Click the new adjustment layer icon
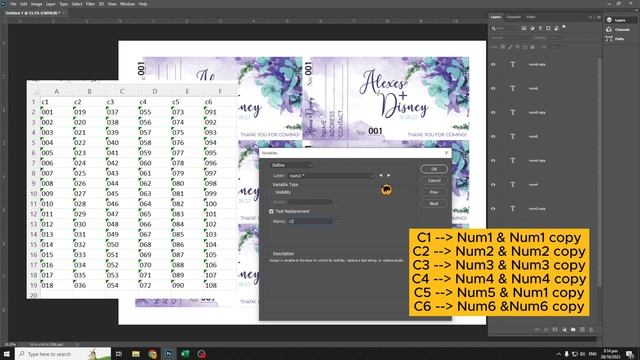 564,329
